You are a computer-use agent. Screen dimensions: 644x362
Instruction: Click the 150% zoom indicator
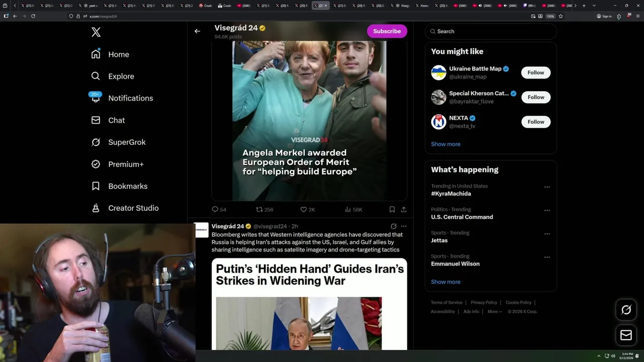click(x=550, y=16)
